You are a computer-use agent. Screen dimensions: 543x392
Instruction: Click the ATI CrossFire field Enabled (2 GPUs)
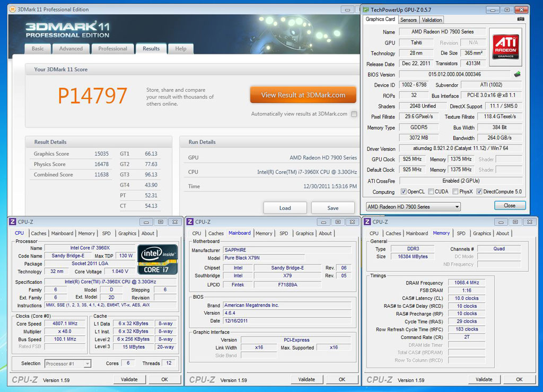pos(461,181)
